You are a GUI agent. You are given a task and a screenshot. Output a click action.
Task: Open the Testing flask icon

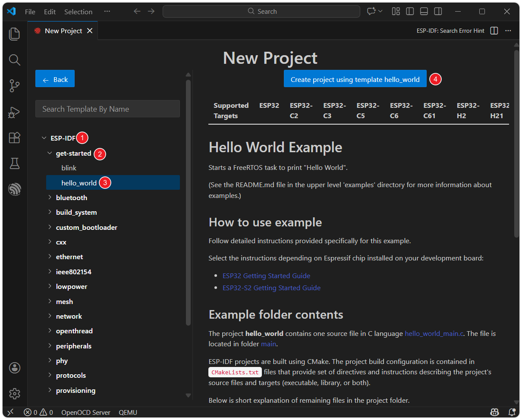(15, 163)
